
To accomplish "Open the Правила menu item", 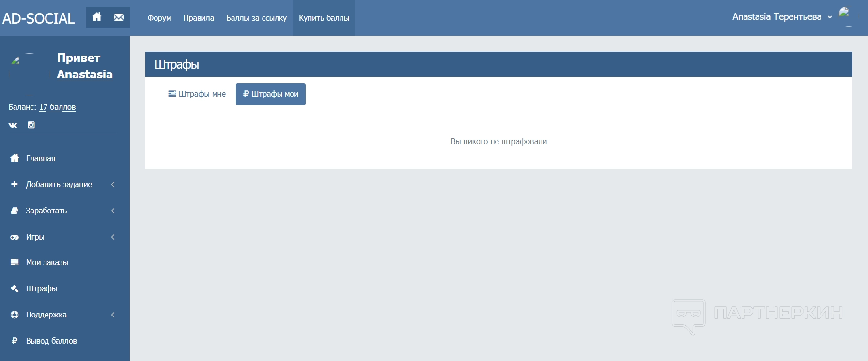I will (x=199, y=18).
